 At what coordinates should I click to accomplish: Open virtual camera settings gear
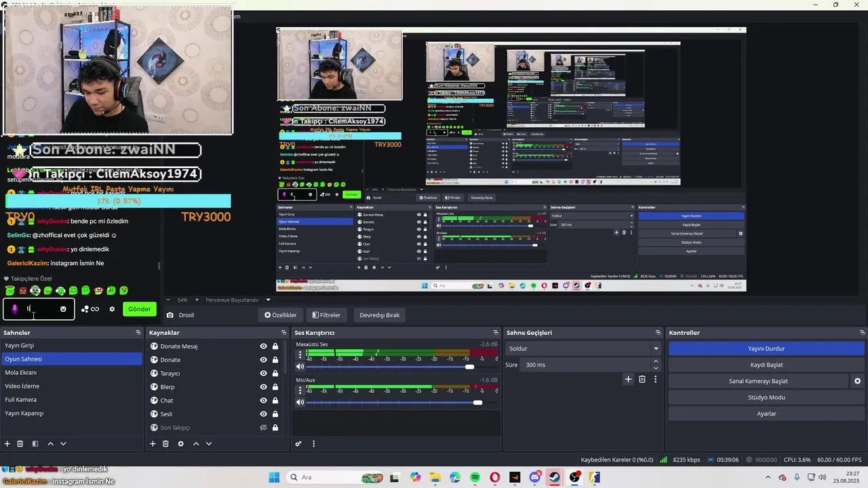pos(858,381)
